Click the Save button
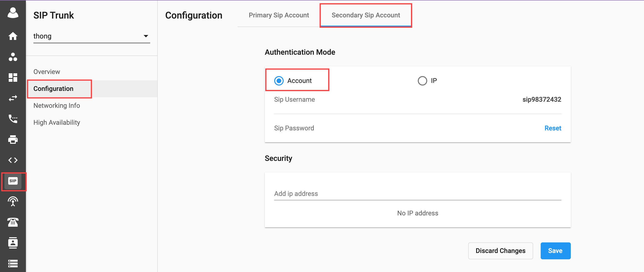Viewport: 644px width, 272px height. [x=555, y=251]
